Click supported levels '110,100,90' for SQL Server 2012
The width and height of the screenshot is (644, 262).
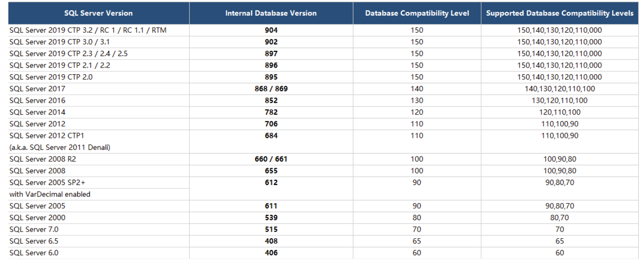click(560, 124)
